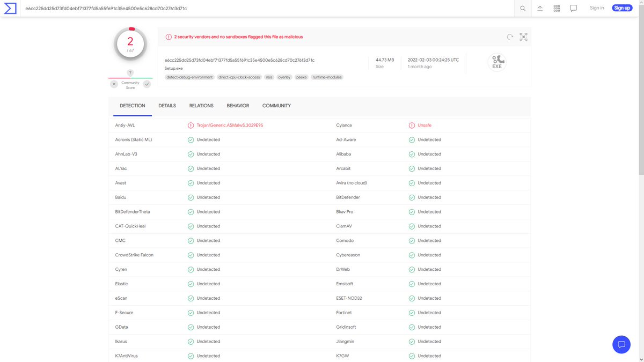Click the Fortinet undetected check icon
The image size is (644, 362).
412,313
